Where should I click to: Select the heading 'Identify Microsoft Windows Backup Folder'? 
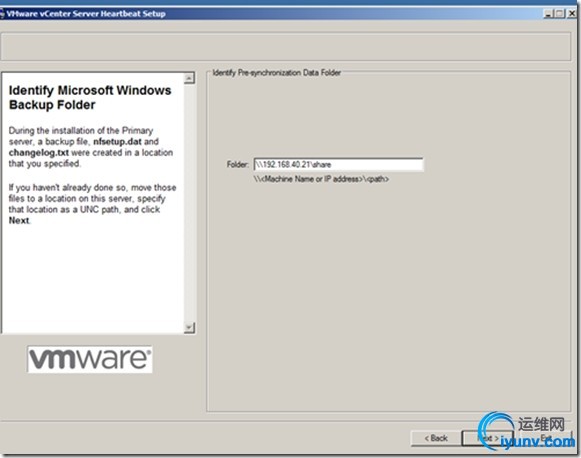90,97
